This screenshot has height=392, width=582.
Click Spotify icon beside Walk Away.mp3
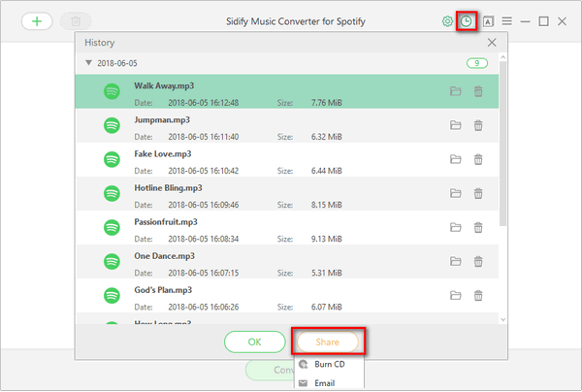112,91
